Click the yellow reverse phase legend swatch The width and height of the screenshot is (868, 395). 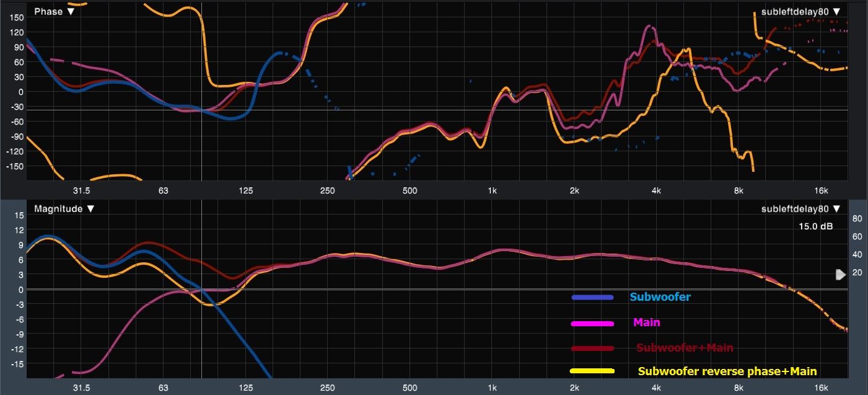click(592, 371)
